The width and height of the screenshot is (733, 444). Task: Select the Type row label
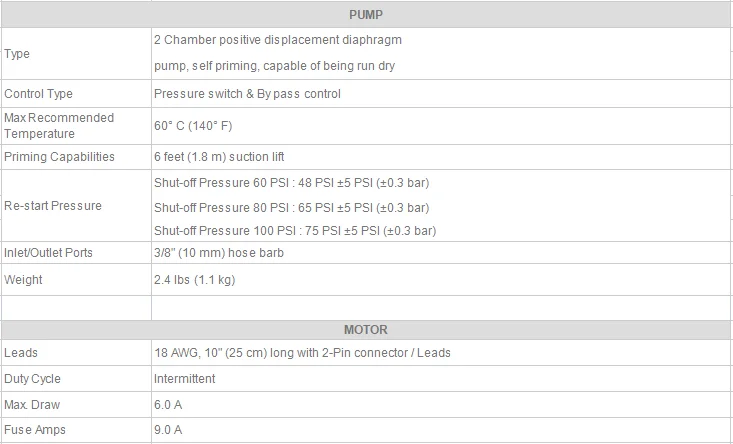(x=17, y=54)
